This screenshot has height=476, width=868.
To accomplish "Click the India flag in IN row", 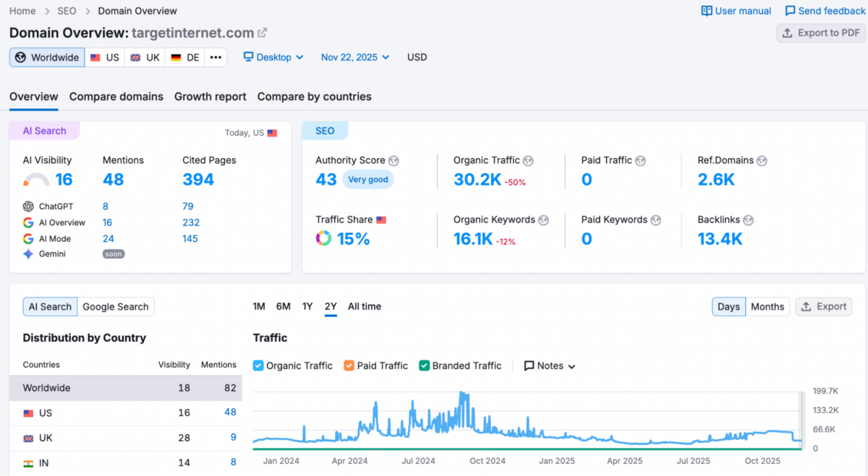I will coord(28,463).
